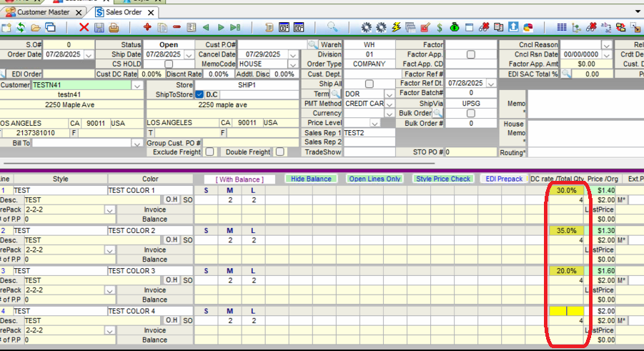Click the Style Price Check button

pyautogui.click(x=443, y=179)
